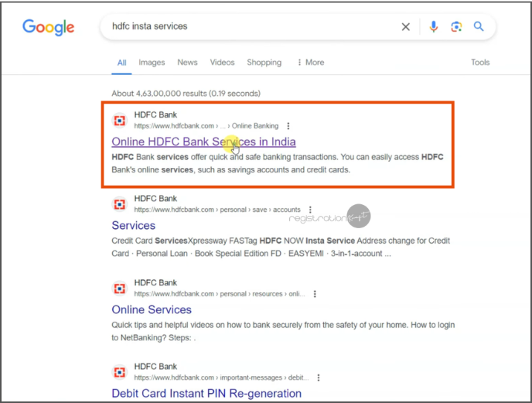Switch to the Images tab
This screenshot has width=532, height=403.
point(152,63)
